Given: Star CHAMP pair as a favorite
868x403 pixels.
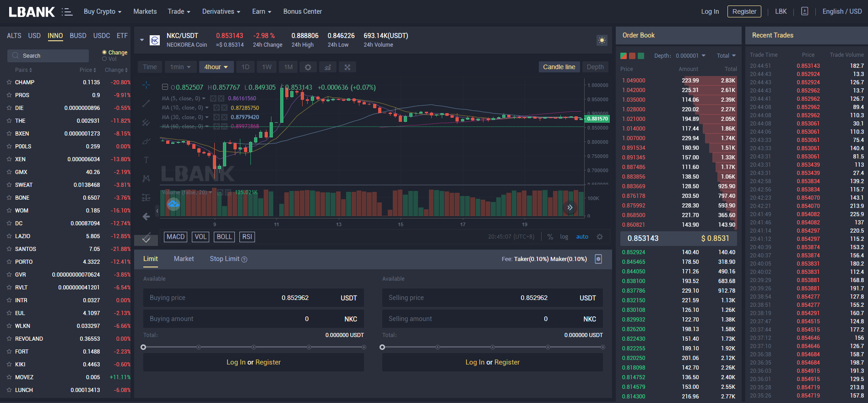Looking at the screenshot, I should tap(9, 82).
